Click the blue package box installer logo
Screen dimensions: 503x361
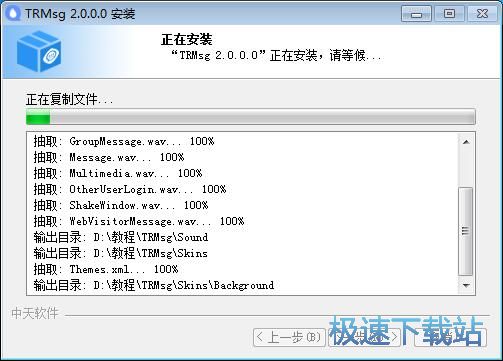tap(39, 51)
